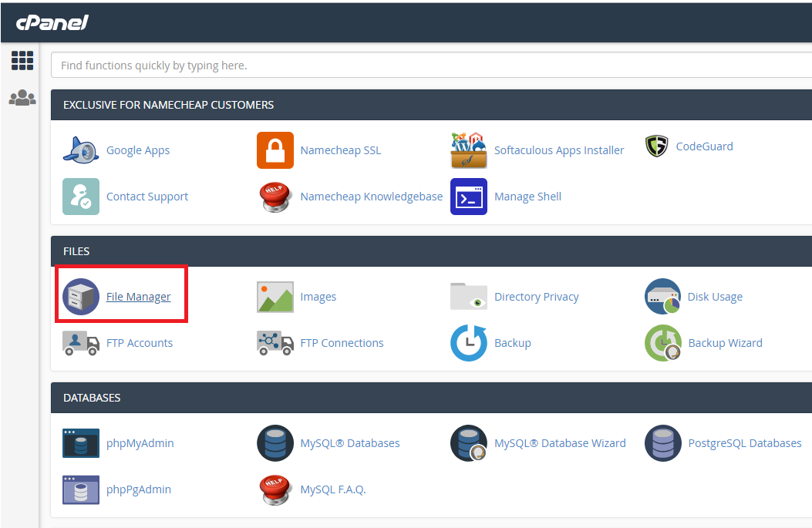Screen dimensions: 812x528
Task: Click the Images picture icon
Action: click(275, 297)
